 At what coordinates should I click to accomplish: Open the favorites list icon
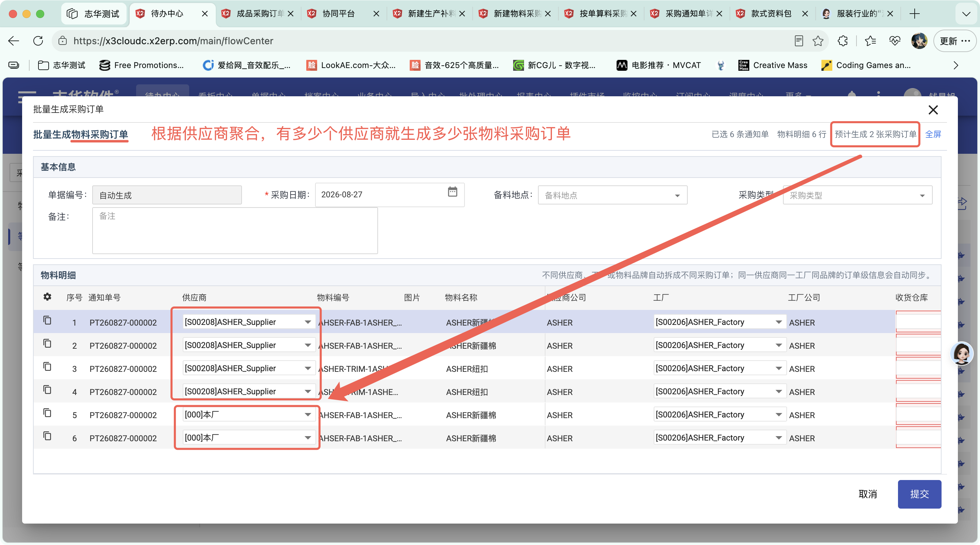pos(870,41)
